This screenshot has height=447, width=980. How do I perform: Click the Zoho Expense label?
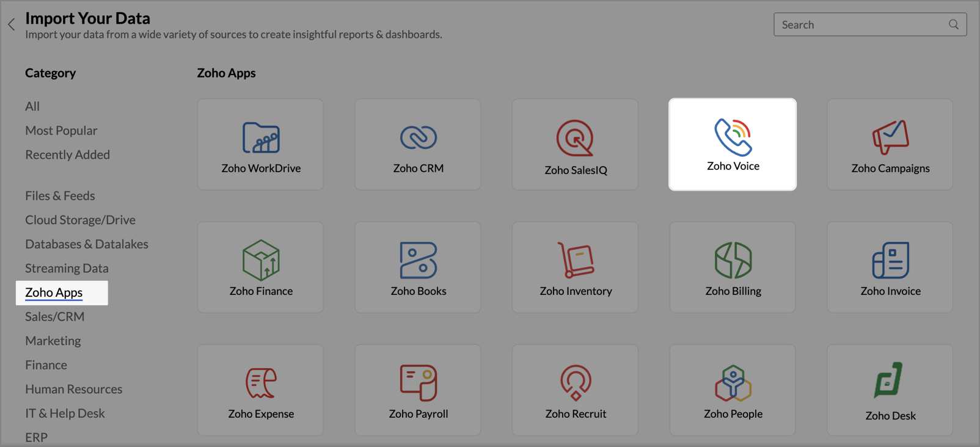coord(261,413)
